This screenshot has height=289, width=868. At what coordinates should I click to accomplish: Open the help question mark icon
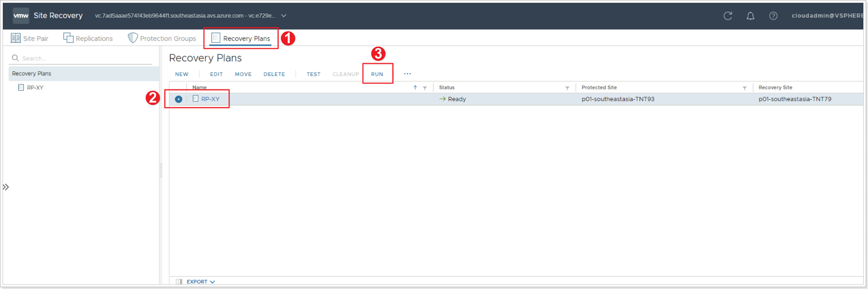click(773, 16)
